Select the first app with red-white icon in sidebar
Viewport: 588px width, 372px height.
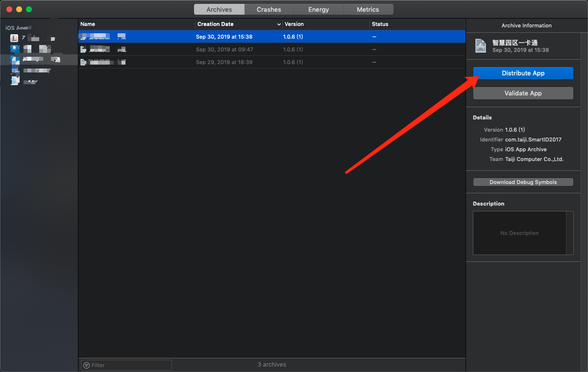tap(14, 38)
